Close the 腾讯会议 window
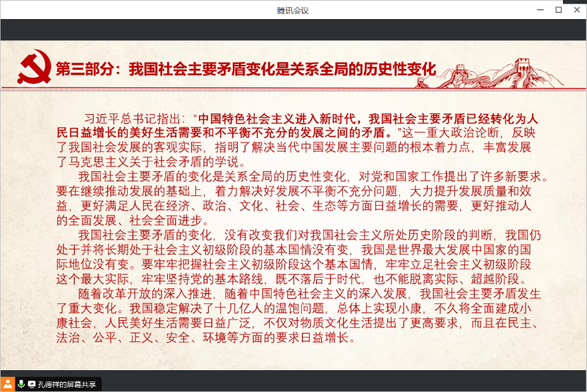The image size is (587, 392). click(x=576, y=10)
